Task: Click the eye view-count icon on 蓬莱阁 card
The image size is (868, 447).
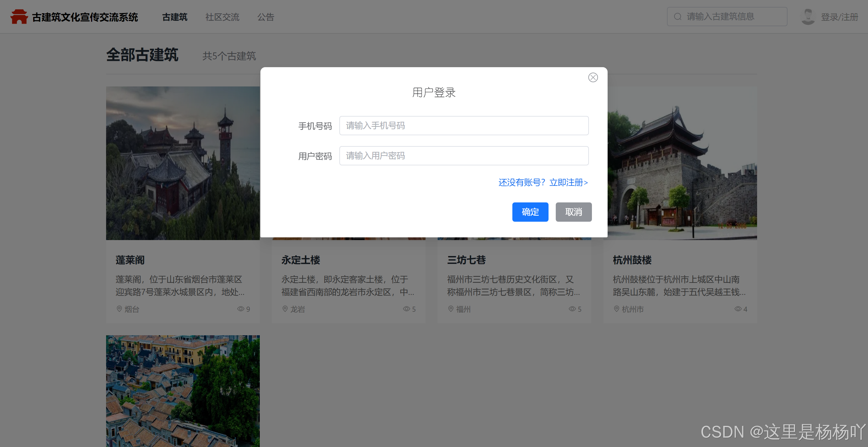Action: 240,308
